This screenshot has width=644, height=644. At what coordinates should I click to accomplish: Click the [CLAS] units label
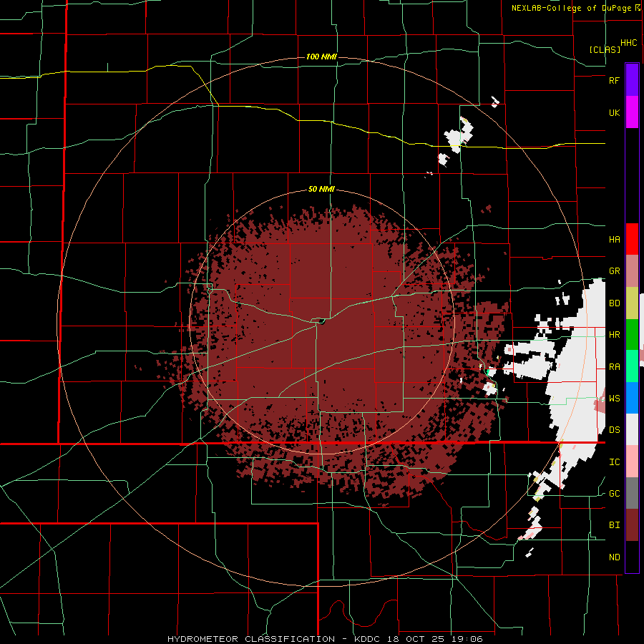pos(605,49)
